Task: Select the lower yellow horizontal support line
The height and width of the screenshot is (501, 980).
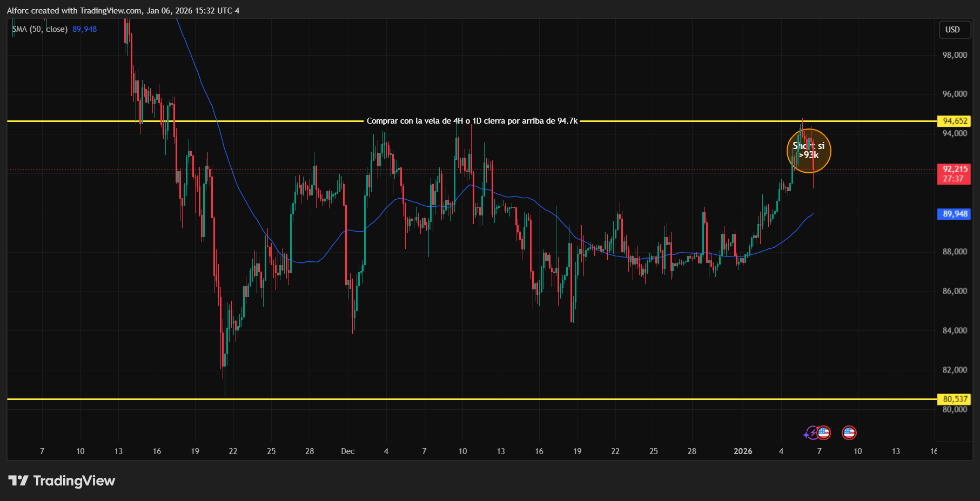Action: pos(472,399)
